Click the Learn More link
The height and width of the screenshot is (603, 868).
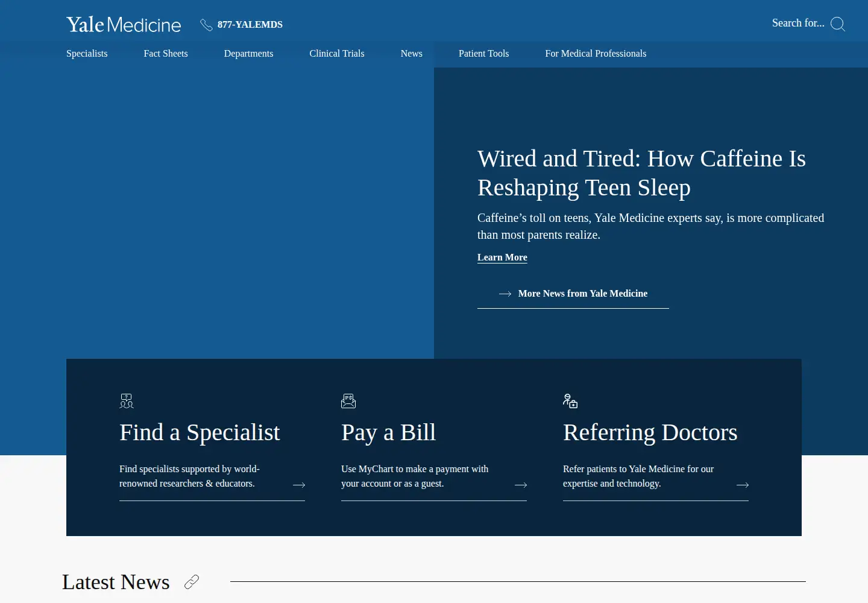click(502, 257)
